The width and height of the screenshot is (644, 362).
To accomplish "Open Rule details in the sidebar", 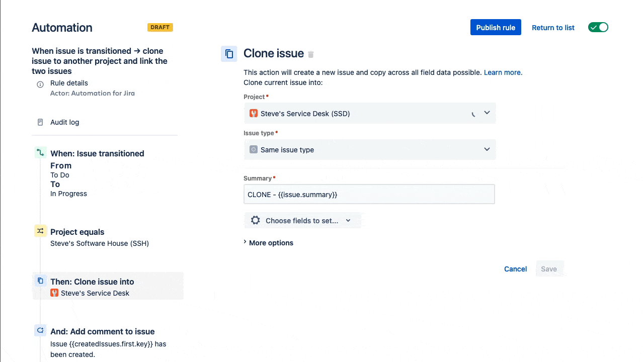I will pos(69,83).
